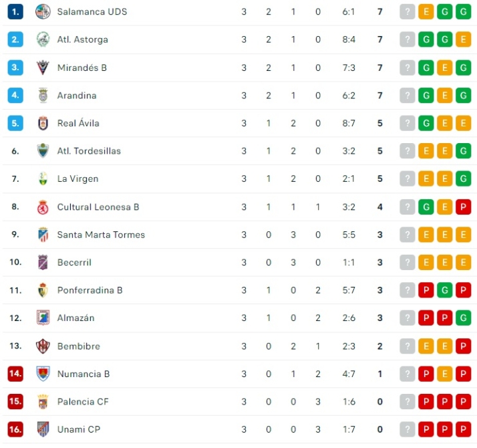Click the Cultural Leonesa B crest
This screenshot has width=477, height=448.
click(x=43, y=207)
